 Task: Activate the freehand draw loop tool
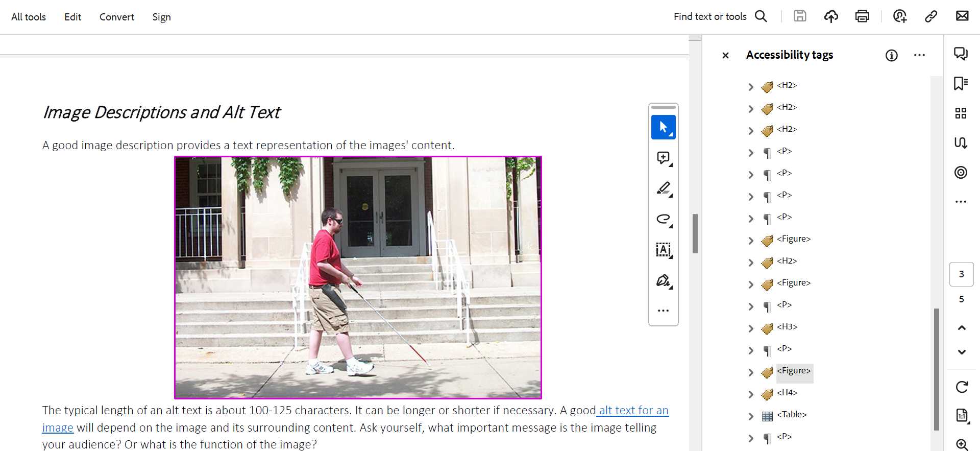663,219
